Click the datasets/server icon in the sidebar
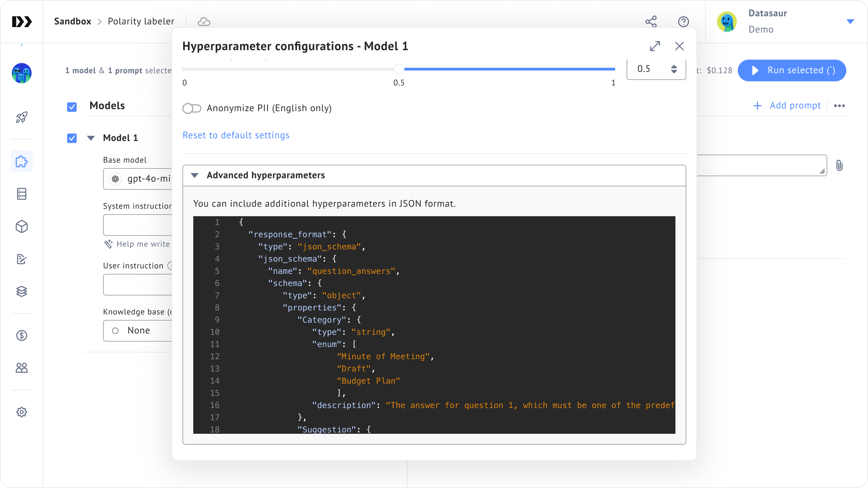 [x=22, y=194]
